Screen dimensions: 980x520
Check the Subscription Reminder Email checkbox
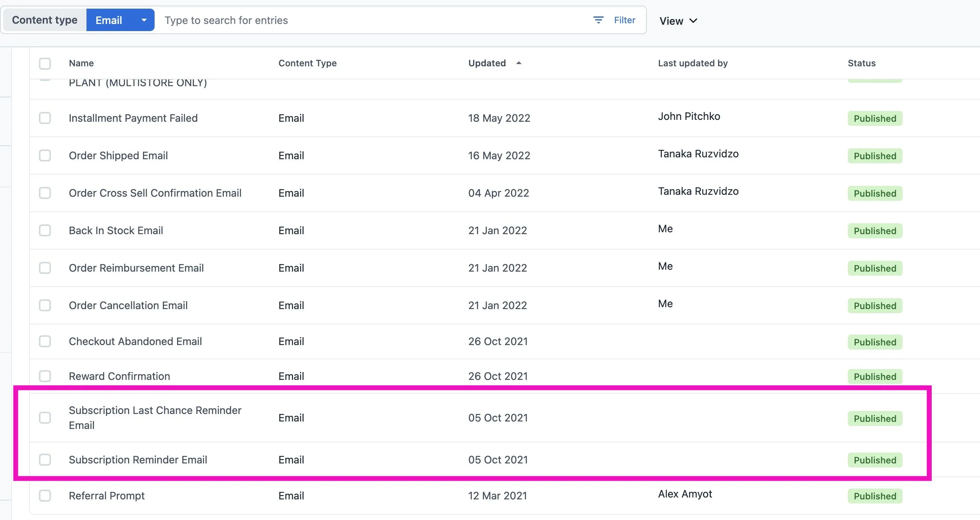[45, 460]
